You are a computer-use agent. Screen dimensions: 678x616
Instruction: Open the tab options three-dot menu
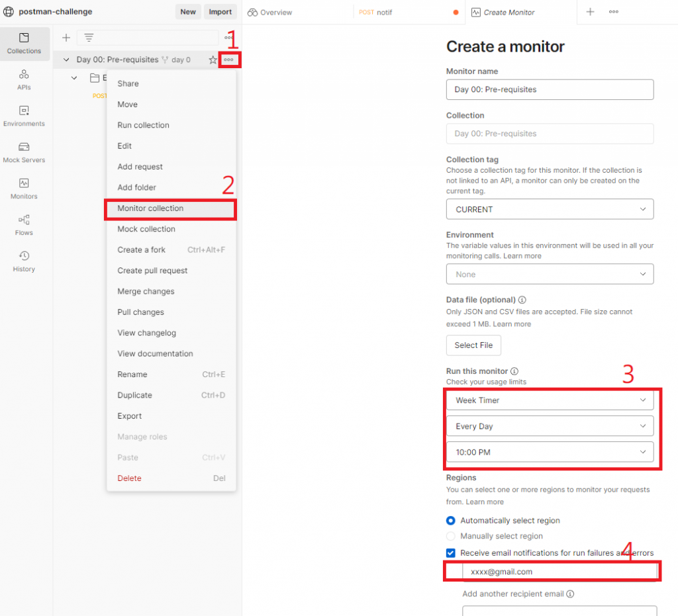[x=613, y=12]
